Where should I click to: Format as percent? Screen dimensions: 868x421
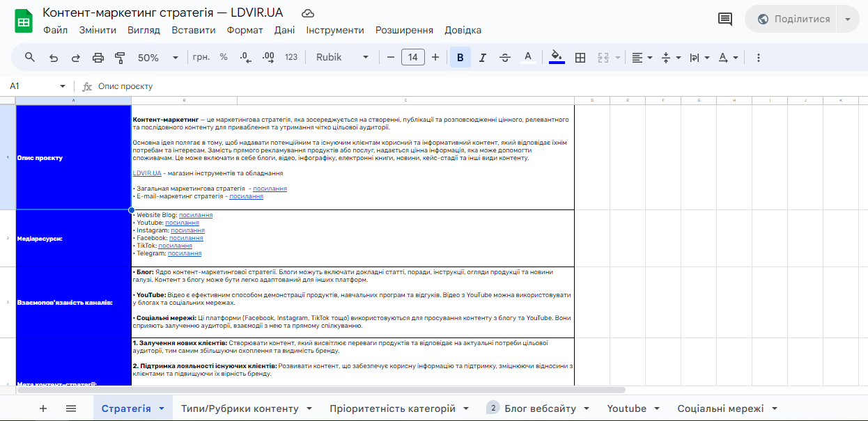(x=224, y=57)
